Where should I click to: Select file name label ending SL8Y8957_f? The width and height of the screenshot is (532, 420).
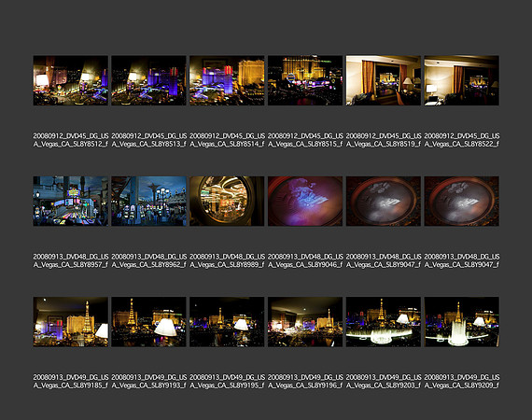(x=71, y=261)
